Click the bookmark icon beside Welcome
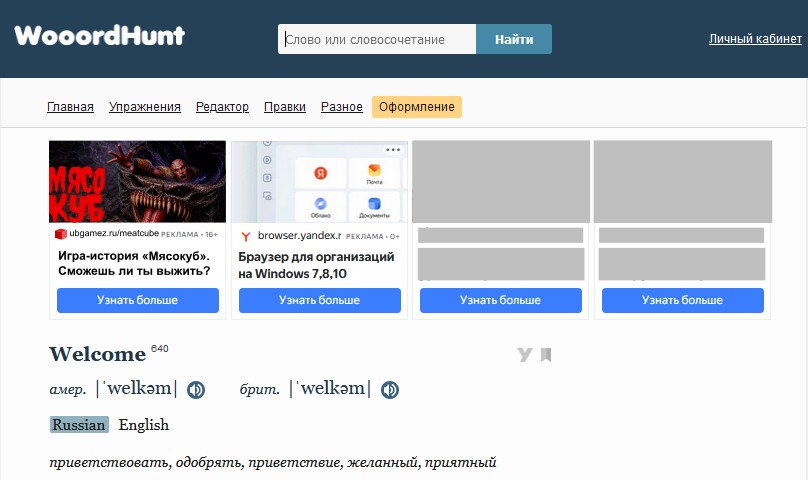Screen dimensions: 808x480 pyautogui.click(x=546, y=355)
